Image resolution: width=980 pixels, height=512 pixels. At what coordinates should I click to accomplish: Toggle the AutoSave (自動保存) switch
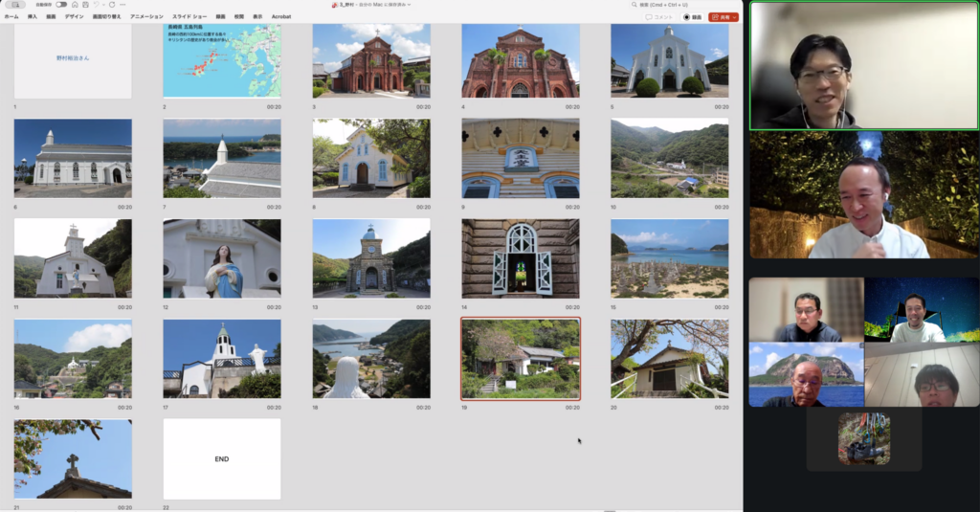61,5
